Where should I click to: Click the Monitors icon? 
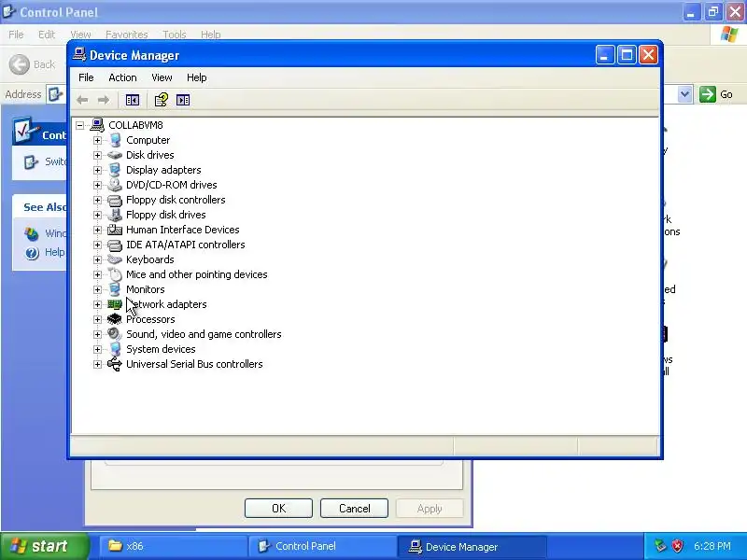pos(115,289)
